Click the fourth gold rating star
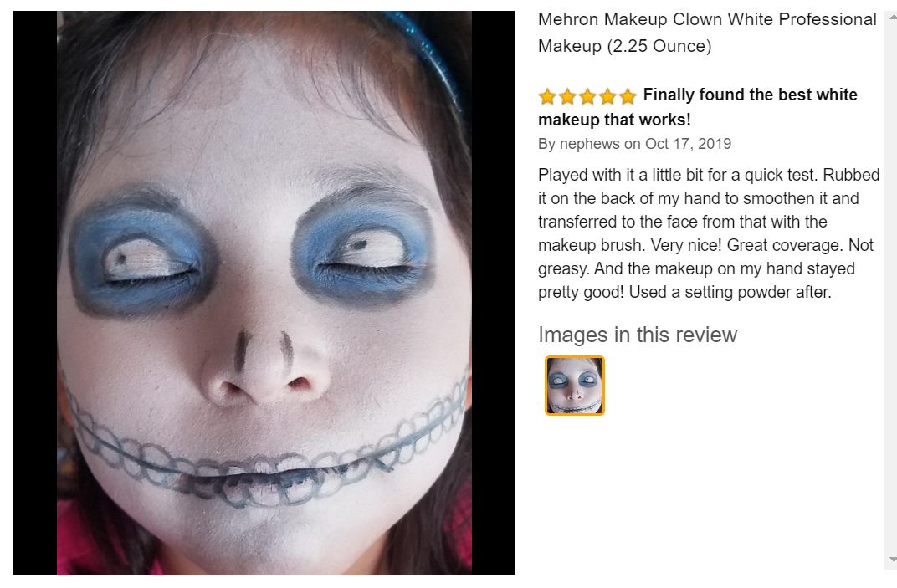Screen dimensions: 897x588 [607, 96]
